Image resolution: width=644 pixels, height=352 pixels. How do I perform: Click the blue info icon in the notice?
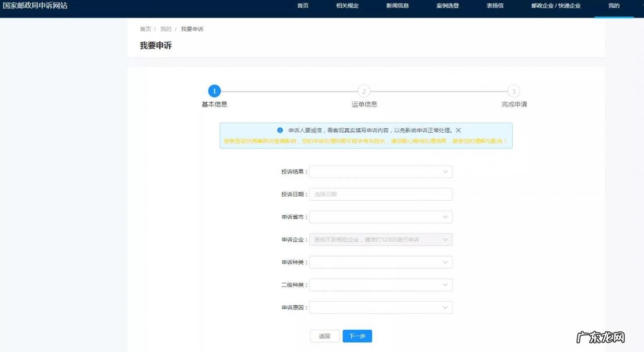[x=280, y=130]
